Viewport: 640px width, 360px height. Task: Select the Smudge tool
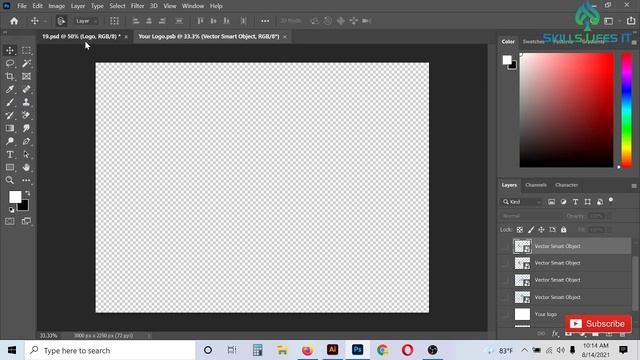(26, 128)
